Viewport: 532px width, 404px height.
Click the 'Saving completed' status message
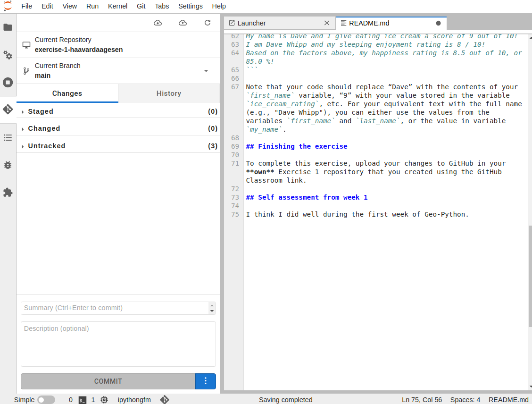[285, 400]
